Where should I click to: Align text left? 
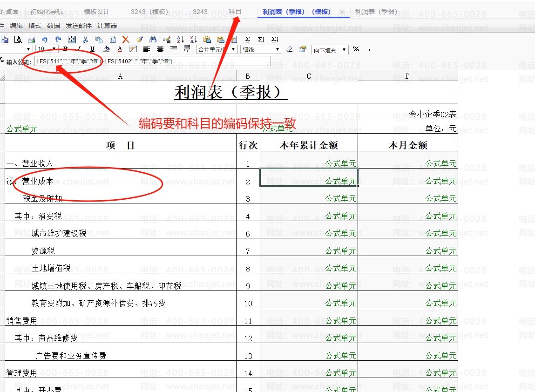coord(147,49)
